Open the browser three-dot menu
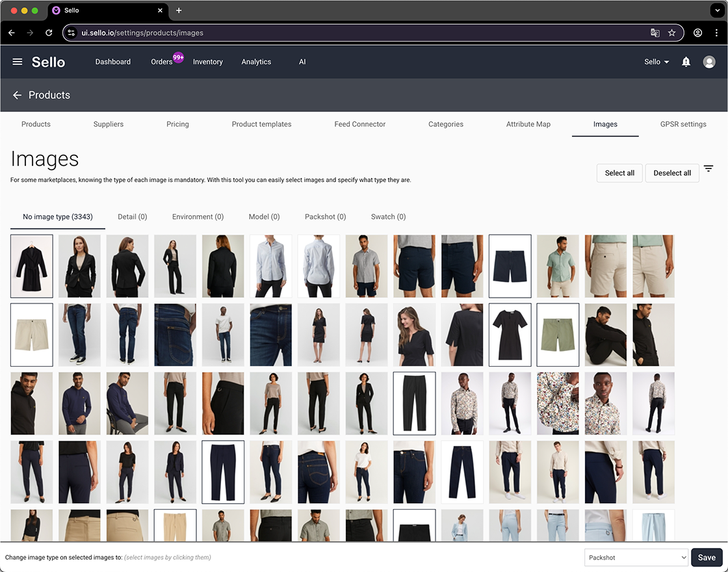Screen dimensions: 728x572 click(x=717, y=32)
